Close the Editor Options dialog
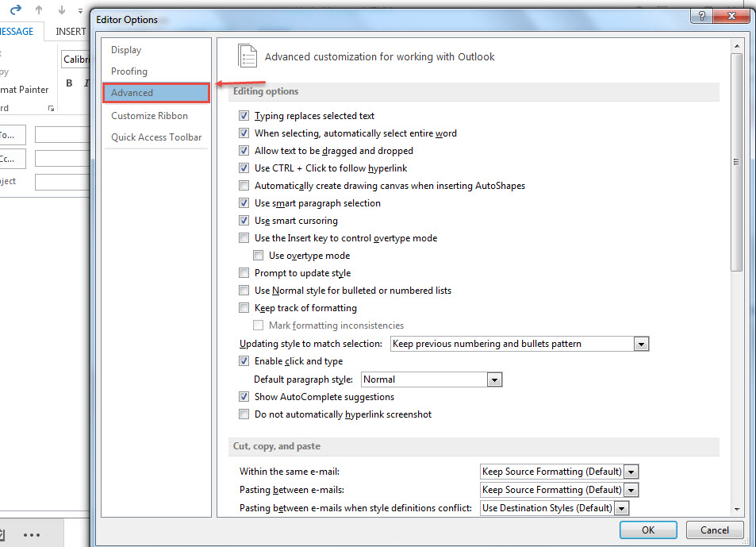 731,16
